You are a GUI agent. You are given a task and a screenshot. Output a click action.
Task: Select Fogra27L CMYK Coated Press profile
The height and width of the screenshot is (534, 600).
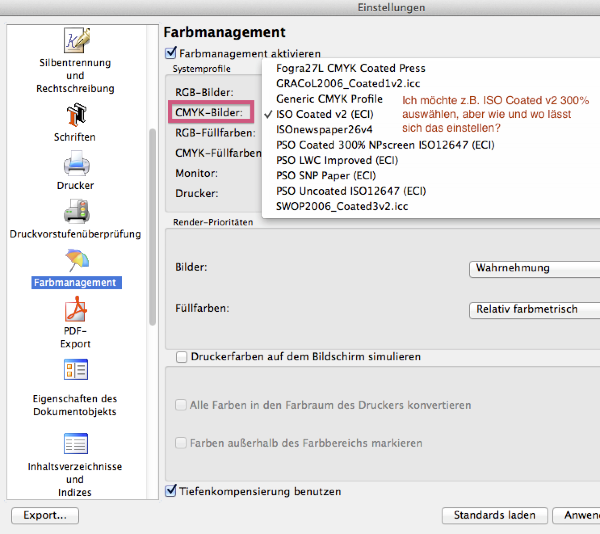coord(348,68)
